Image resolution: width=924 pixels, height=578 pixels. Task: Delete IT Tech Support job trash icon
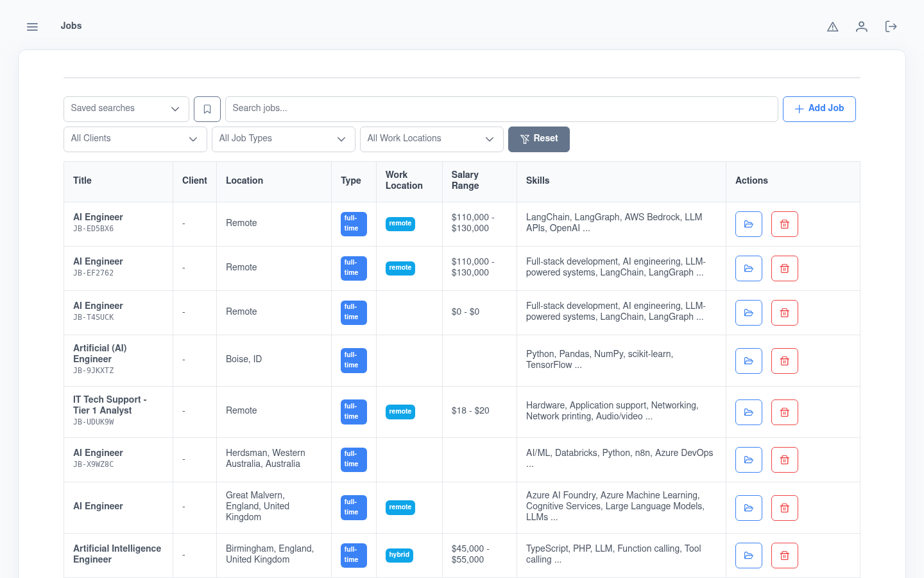click(785, 412)
